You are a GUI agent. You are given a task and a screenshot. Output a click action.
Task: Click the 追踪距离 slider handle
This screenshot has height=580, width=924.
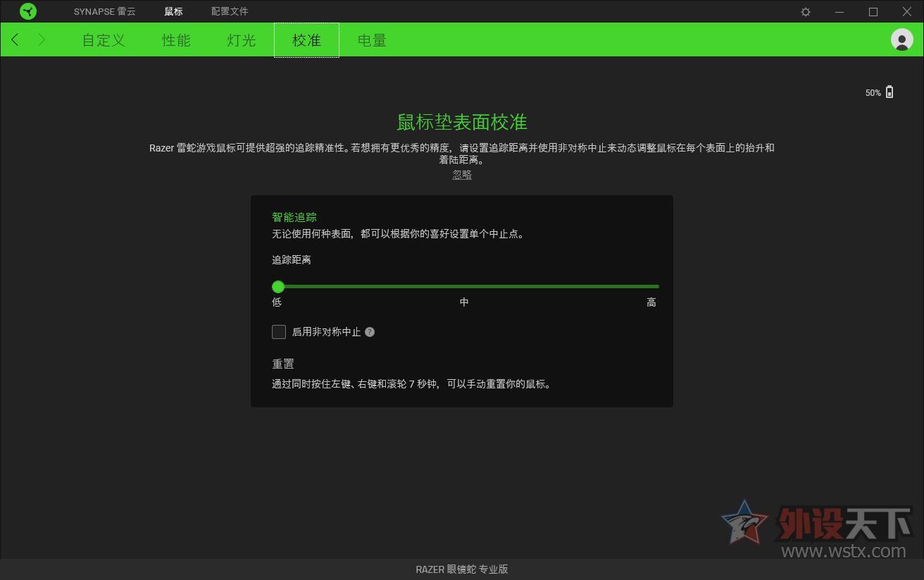coord(278,287)
